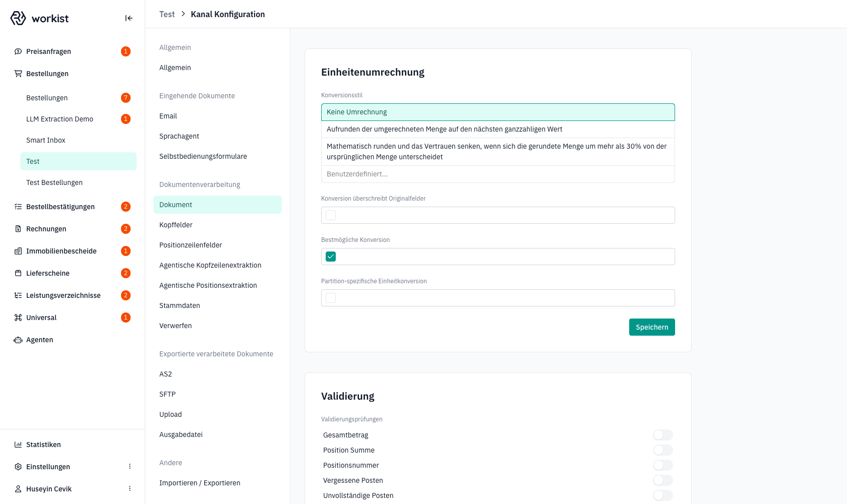Click the Rechnungen document icon
This screenshot has width=847, height=504.
click(x=18, y=229)
